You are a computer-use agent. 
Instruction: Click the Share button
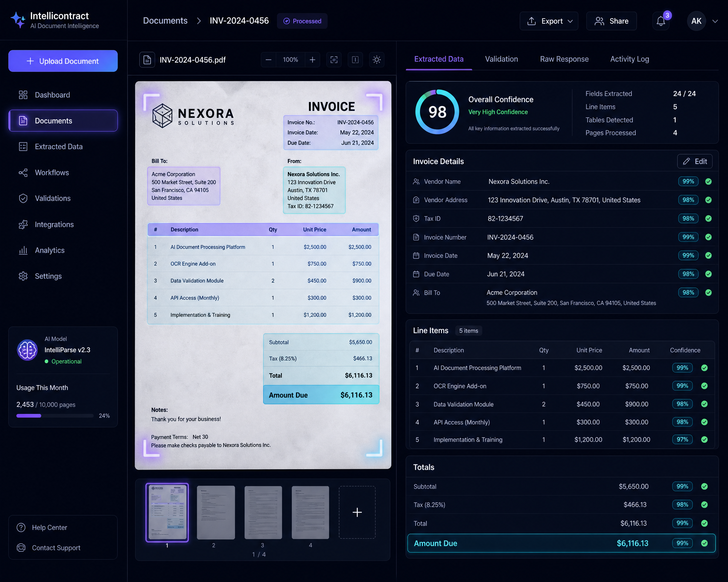(x=612, y=21)
